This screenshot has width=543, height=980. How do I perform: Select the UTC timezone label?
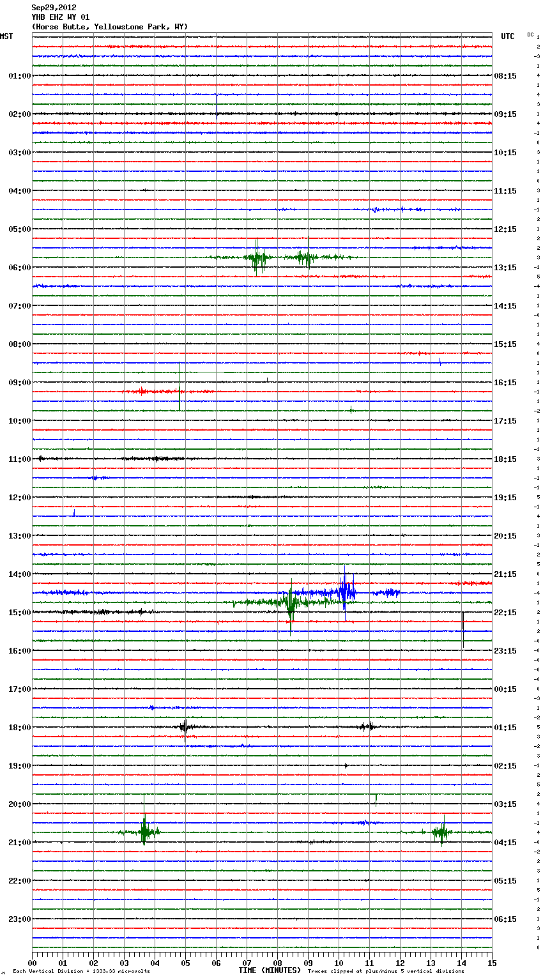click(507, 36)
